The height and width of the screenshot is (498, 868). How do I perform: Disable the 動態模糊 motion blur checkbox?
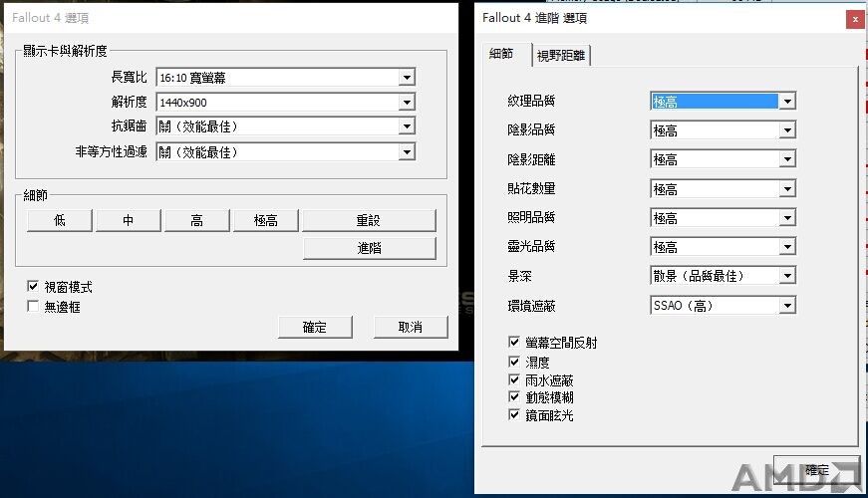(x=513, y=396)
